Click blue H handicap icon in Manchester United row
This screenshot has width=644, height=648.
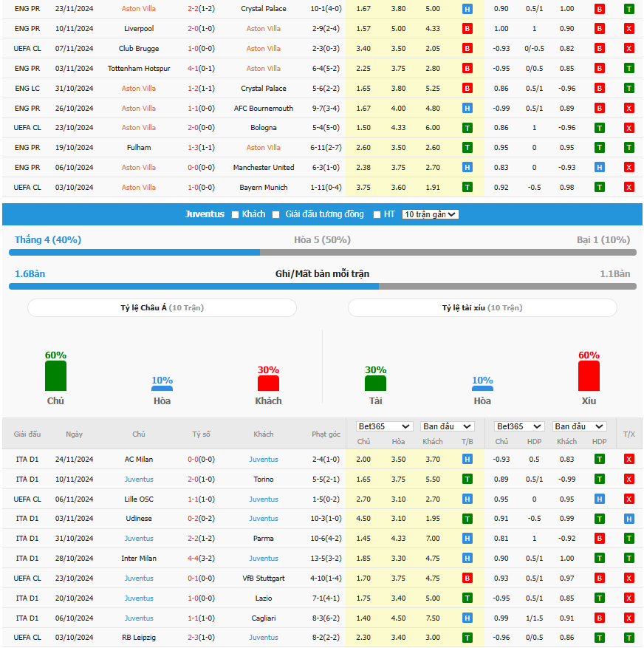coord(599,168)
